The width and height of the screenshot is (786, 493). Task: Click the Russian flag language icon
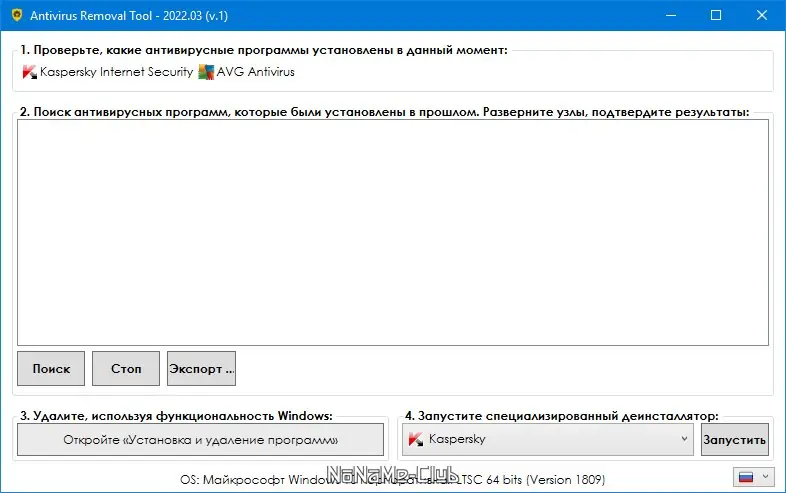click(746, 477)
